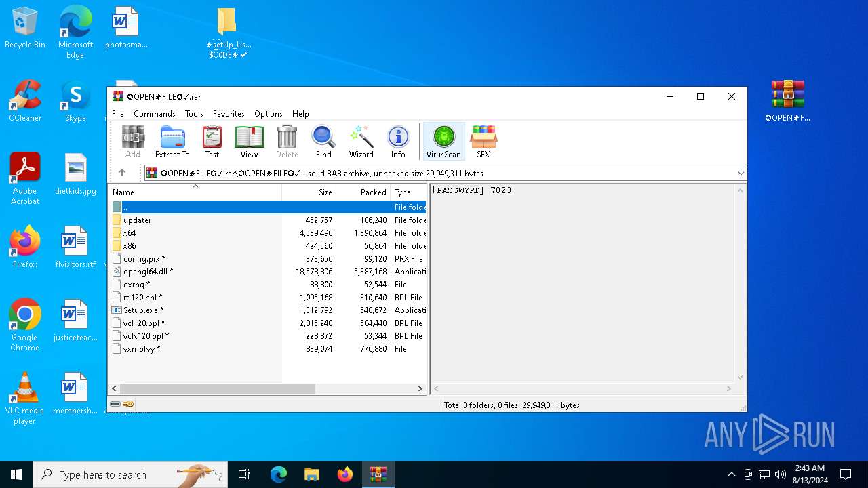Click the file list horizontal scrollbar
The image size is (868, 488).
(218, 389)
